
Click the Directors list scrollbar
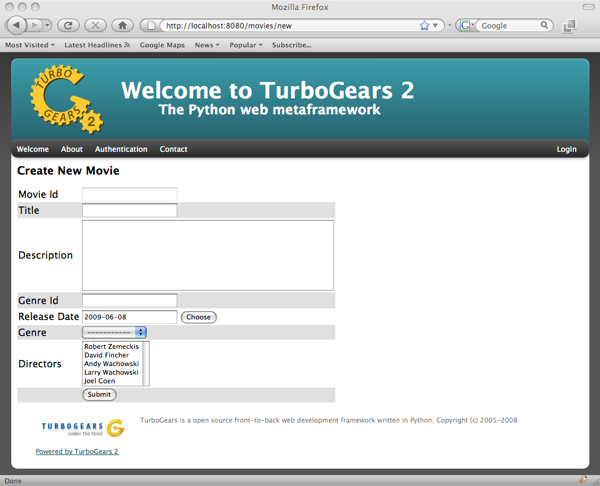click(x=145, y=364)
